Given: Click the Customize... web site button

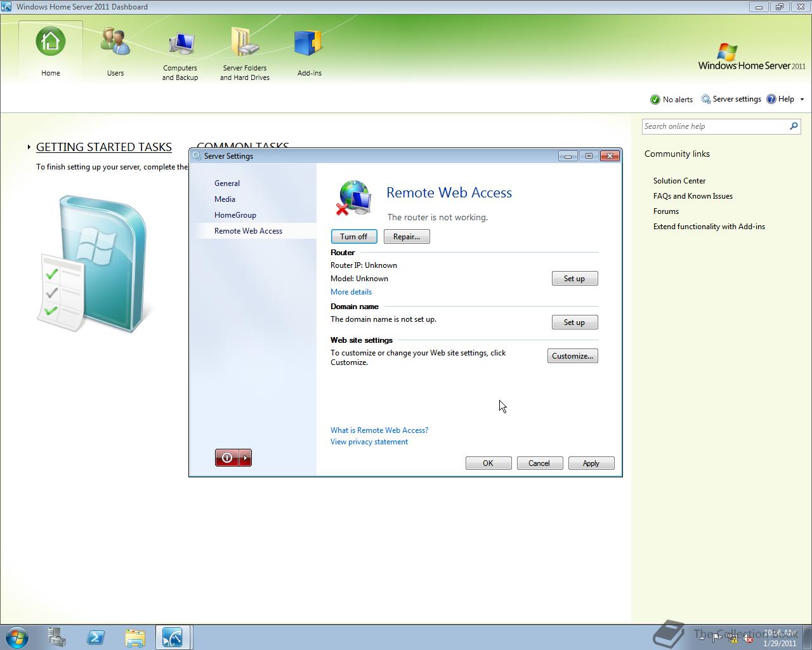Looking at the screenshot, I should pyautogui.click(x=573, y=356).
